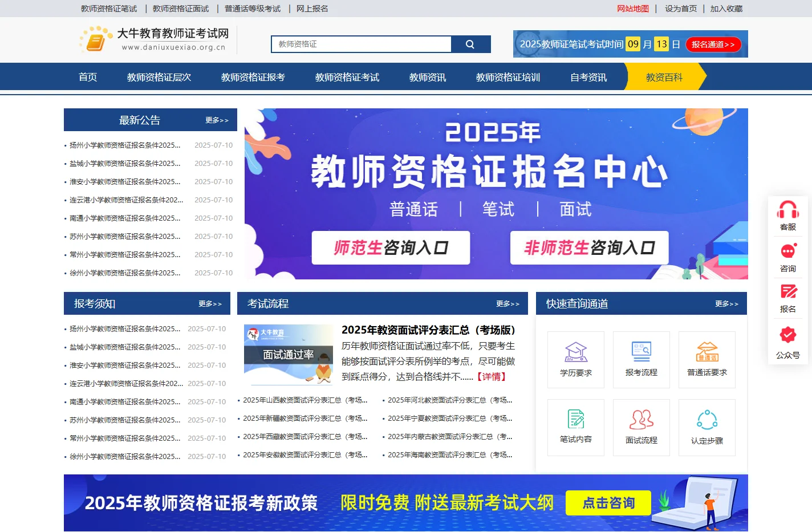Open 教师资格证层次 navigation item
812x532 pixels.
159,77
